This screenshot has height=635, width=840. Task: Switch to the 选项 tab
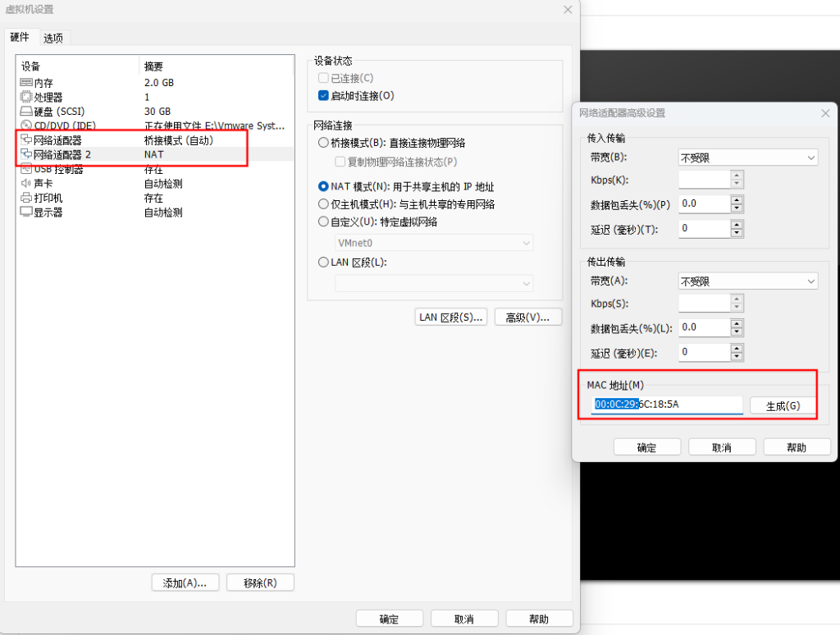click(54, 38)
